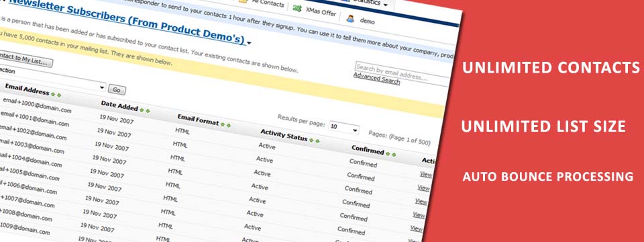Click View link in email+1002 row
644x242 pixels.
(x=421, y=202)
